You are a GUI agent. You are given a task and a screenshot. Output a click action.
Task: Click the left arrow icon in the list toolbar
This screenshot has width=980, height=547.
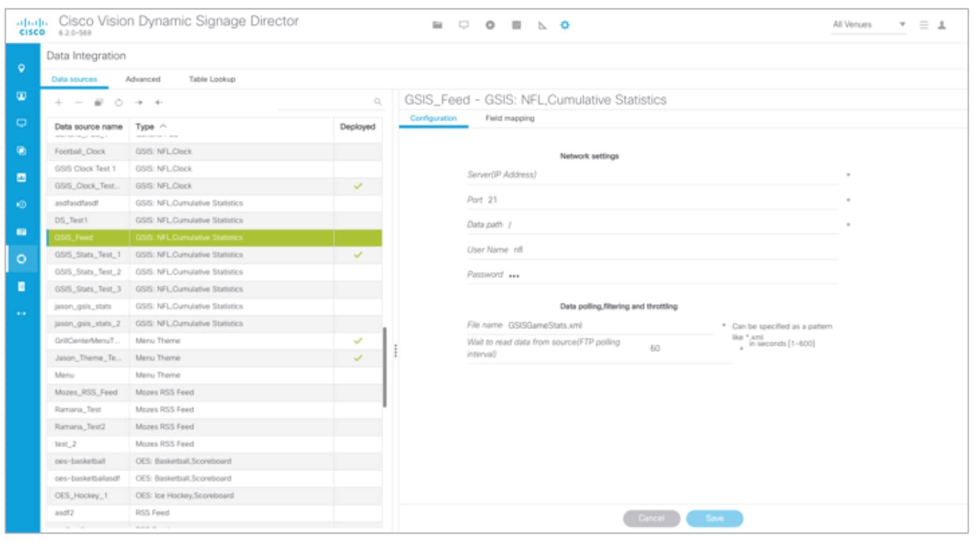[x=159, y=102]
